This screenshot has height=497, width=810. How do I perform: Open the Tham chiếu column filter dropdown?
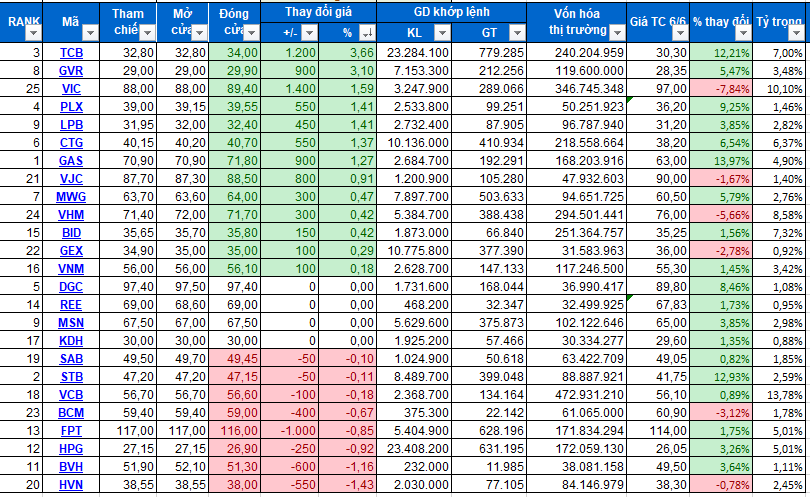click(x=147, y=34)
